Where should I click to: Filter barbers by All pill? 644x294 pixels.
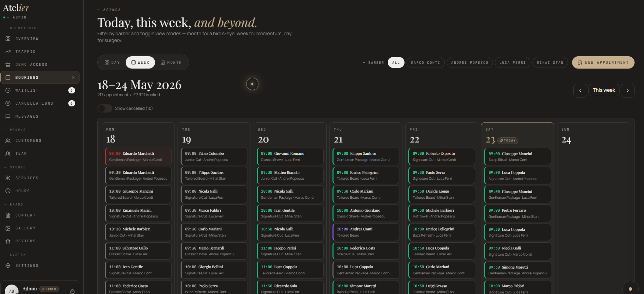pyautogui.click(x=396, y=63)
